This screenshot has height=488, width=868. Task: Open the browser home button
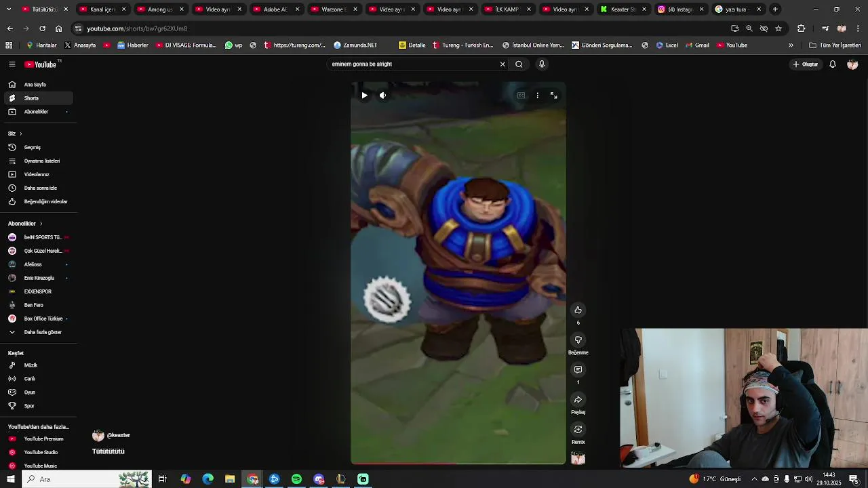point(58,28)
